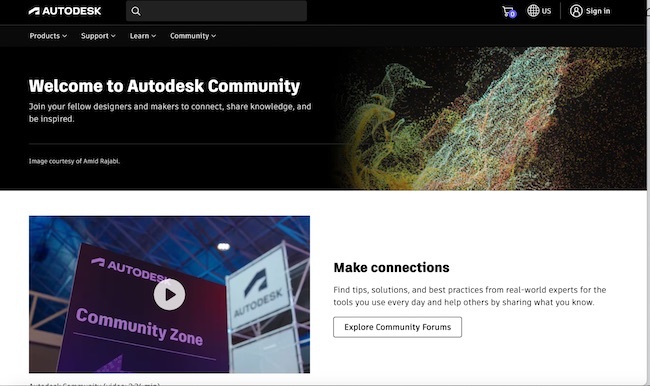
Task: Click the Autodesk logo in header
Action: 65,11
